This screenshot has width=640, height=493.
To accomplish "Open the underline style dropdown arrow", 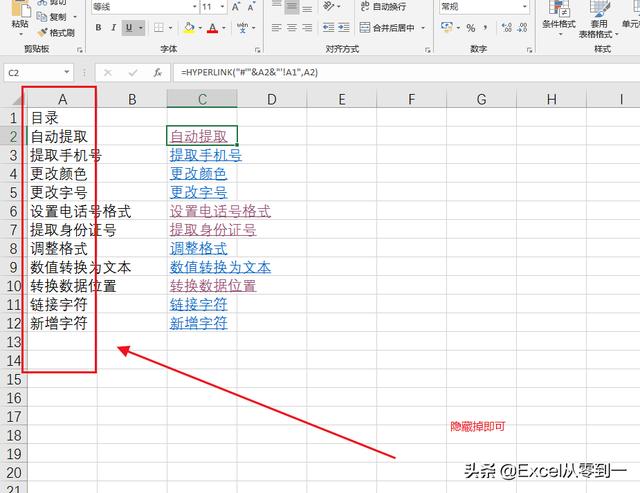I will click(x=141, y=28).
